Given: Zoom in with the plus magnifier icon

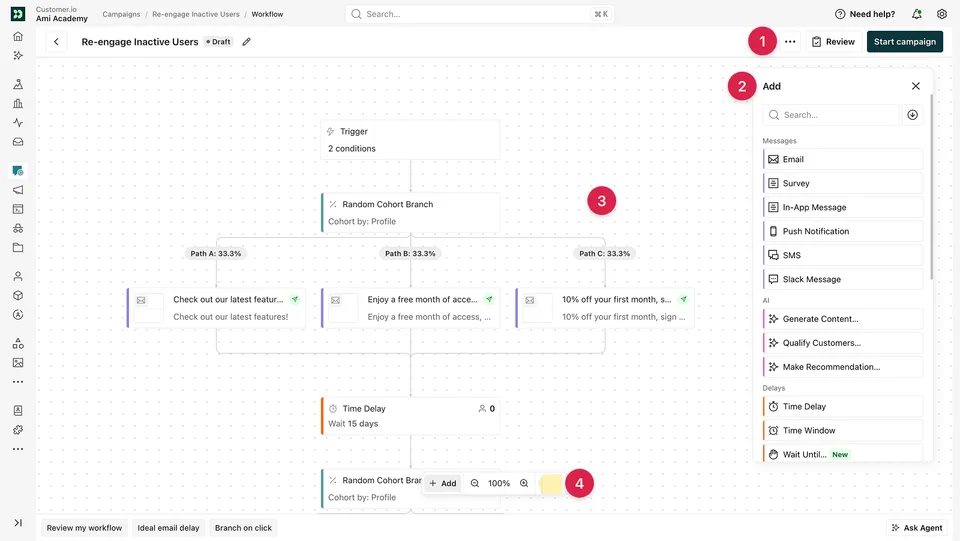Looking at the screenshot, I should (524, 483).
